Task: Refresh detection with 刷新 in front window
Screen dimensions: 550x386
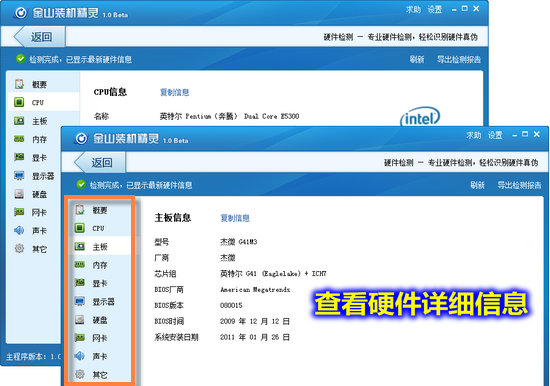Action: [x=477, y=185]
